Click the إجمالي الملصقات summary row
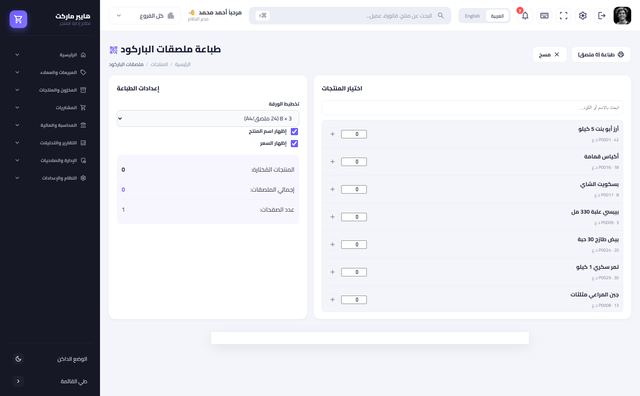This screenshot has height=396, width=640. tap(208, 189)
